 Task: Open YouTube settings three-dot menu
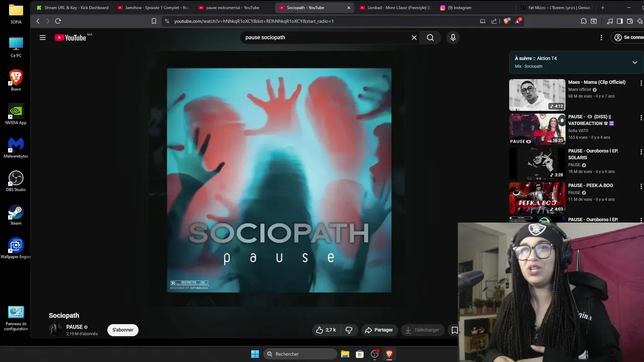[x=601, y=37]
